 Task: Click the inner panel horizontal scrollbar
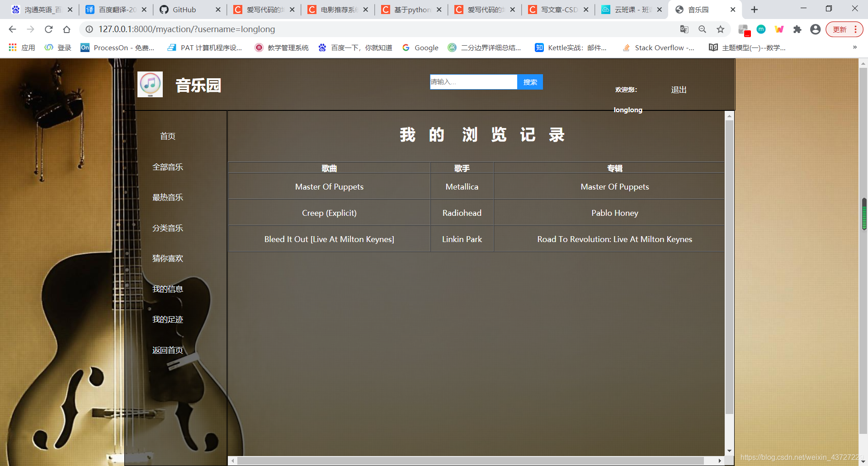click(x=470, y=461)
